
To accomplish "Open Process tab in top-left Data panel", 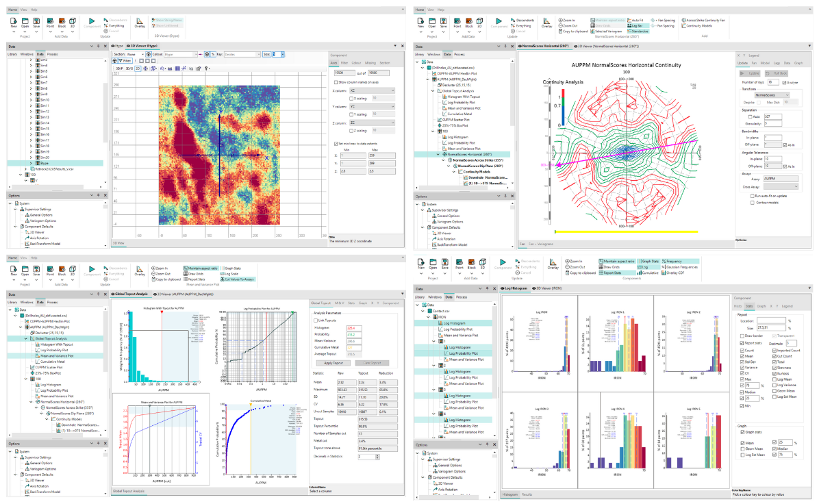I will pyautogui.click(x=52, y=54).
